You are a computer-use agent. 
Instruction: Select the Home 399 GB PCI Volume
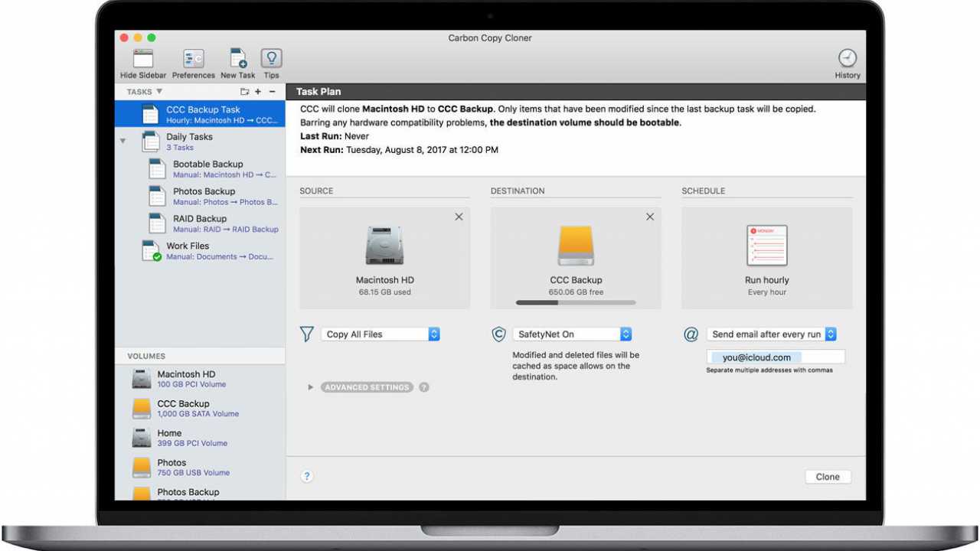point(200,438)
